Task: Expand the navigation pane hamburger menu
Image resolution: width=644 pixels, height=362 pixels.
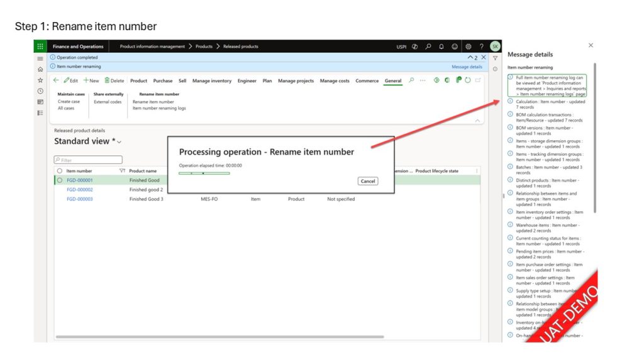Action: coord(40,58)
